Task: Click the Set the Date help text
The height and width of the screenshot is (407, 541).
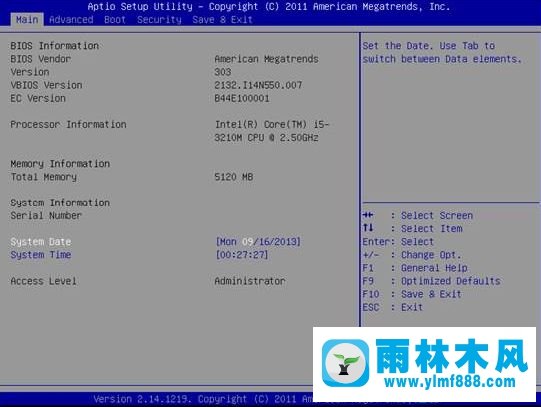Action: click(442, 52)
